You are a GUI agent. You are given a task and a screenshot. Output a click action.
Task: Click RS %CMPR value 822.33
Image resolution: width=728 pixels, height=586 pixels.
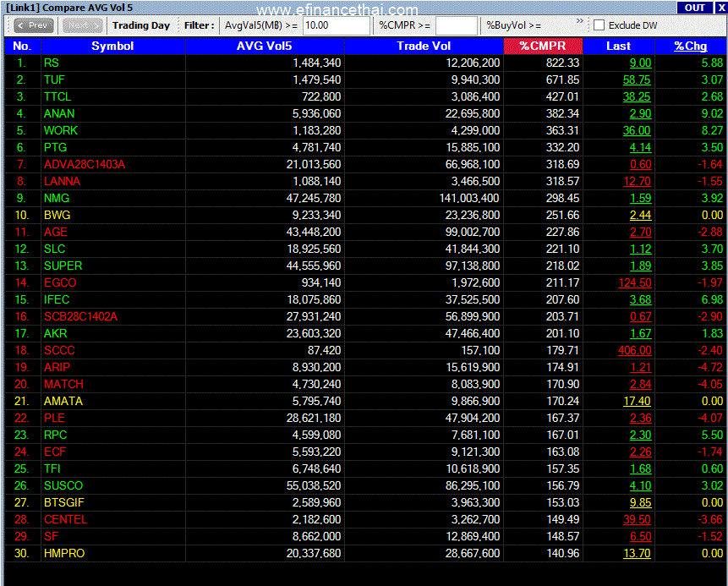(x=563, y=63)
